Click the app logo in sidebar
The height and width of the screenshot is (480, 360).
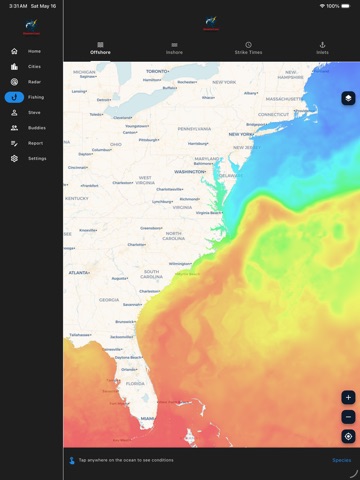[31, 27]
